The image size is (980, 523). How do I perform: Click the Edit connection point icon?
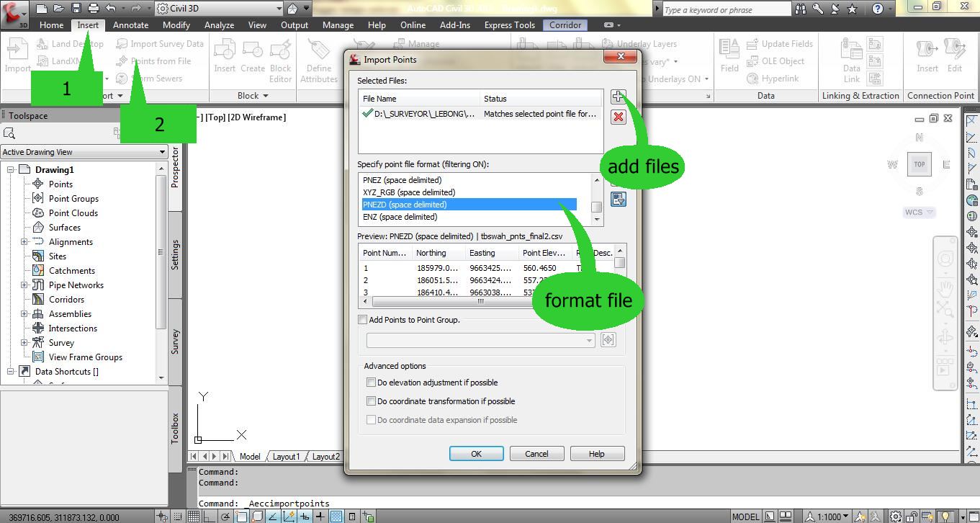955,56
